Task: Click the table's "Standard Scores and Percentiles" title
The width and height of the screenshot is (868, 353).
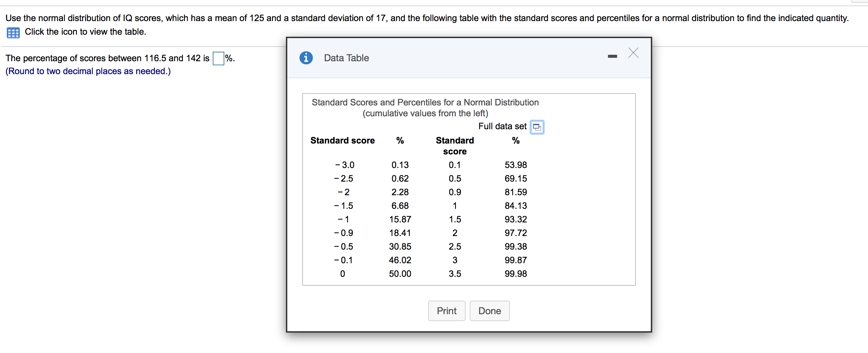Action: point(425,102)
